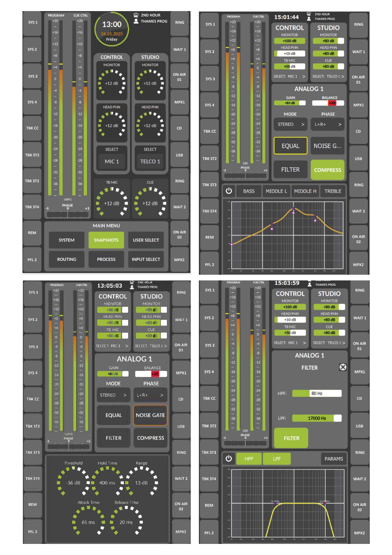
Task: Toggle the green FILTER button below the LPF slider
Action: coord(291,438)
